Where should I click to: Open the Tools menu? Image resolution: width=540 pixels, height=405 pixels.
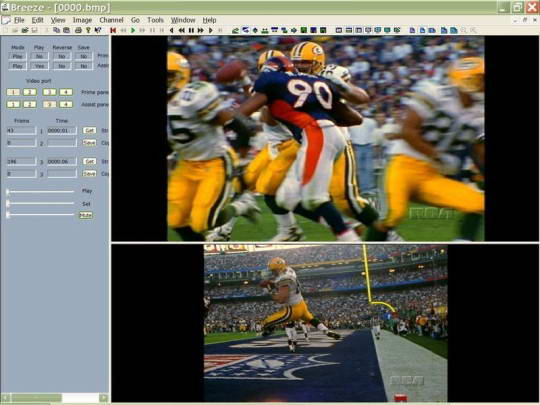coord(155,20)
